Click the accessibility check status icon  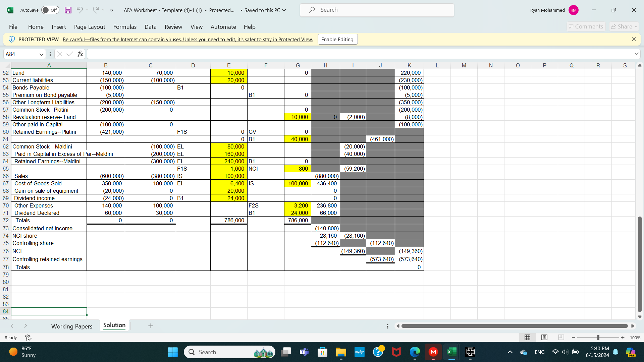[x=28, y=338]
